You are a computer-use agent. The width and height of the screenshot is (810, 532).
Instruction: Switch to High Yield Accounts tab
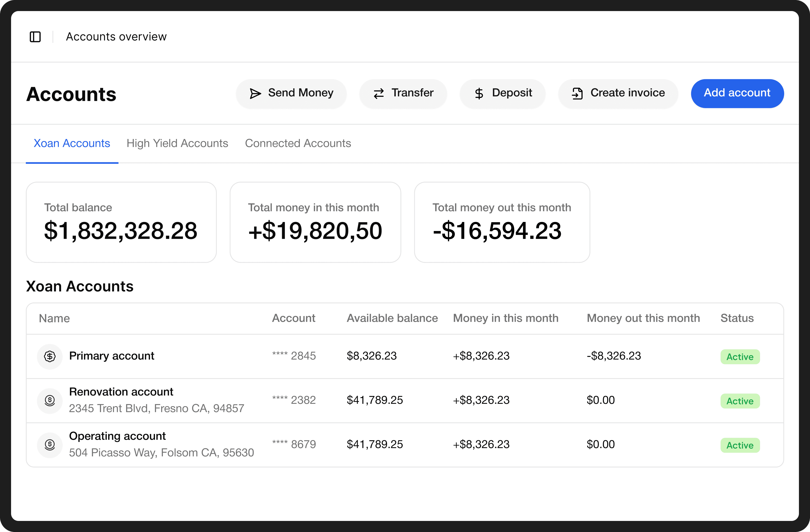pos(177,144)
